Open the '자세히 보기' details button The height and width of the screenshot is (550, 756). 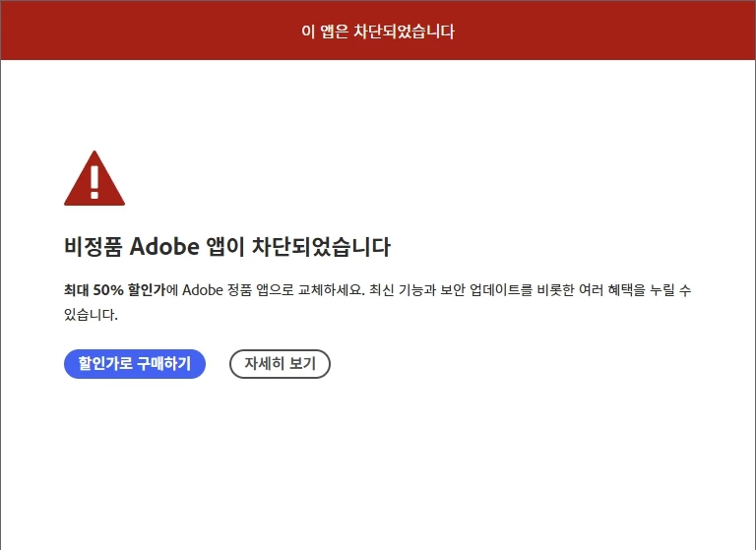tap(280, 364)
